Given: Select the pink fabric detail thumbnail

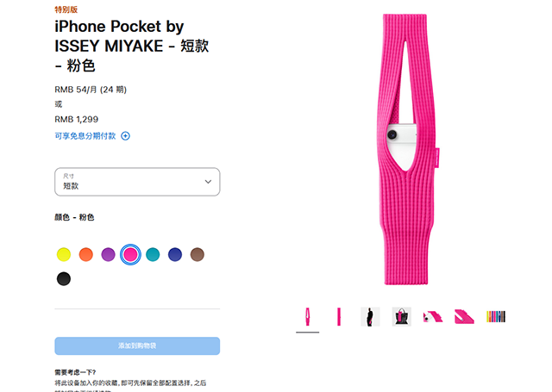Looking at the screenshot, I should click(x=464, y=317).
